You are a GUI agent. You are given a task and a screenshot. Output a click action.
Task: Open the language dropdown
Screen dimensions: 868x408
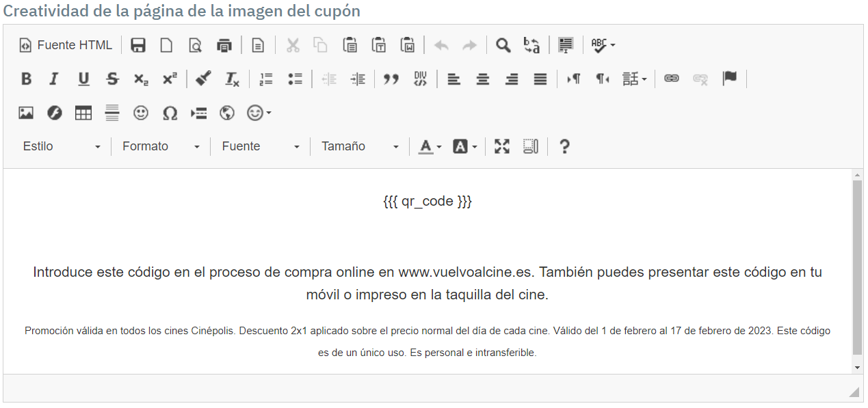[x=635, y=79]
